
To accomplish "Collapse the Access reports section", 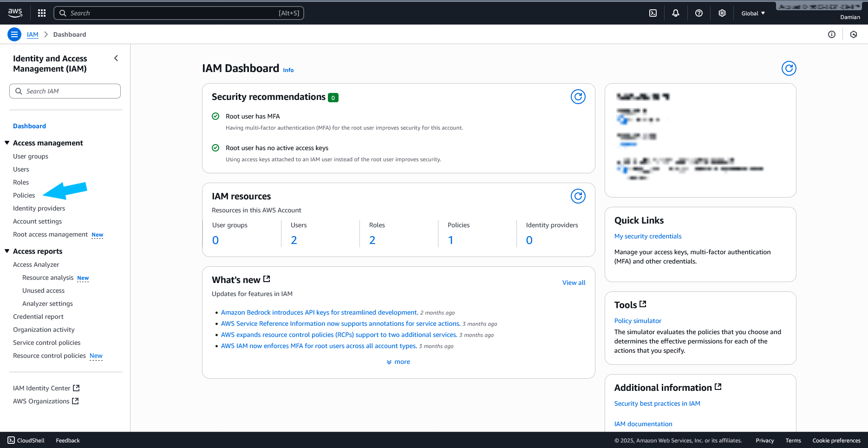I will [x=7, y=251].
